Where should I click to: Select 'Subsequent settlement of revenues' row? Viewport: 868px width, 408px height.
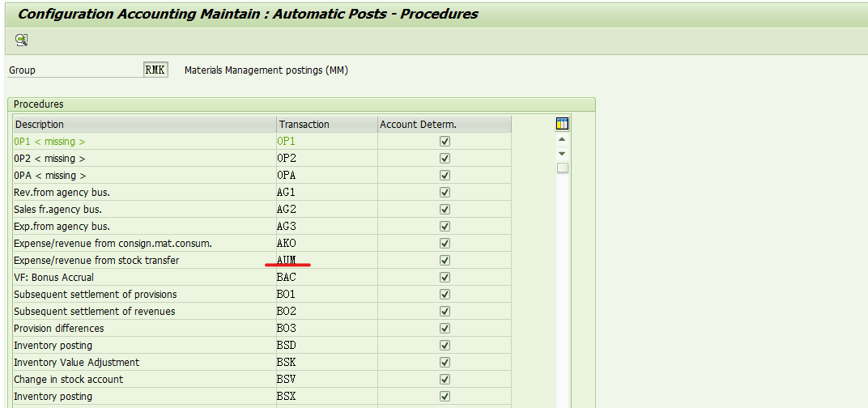click(x=144, y=312)
